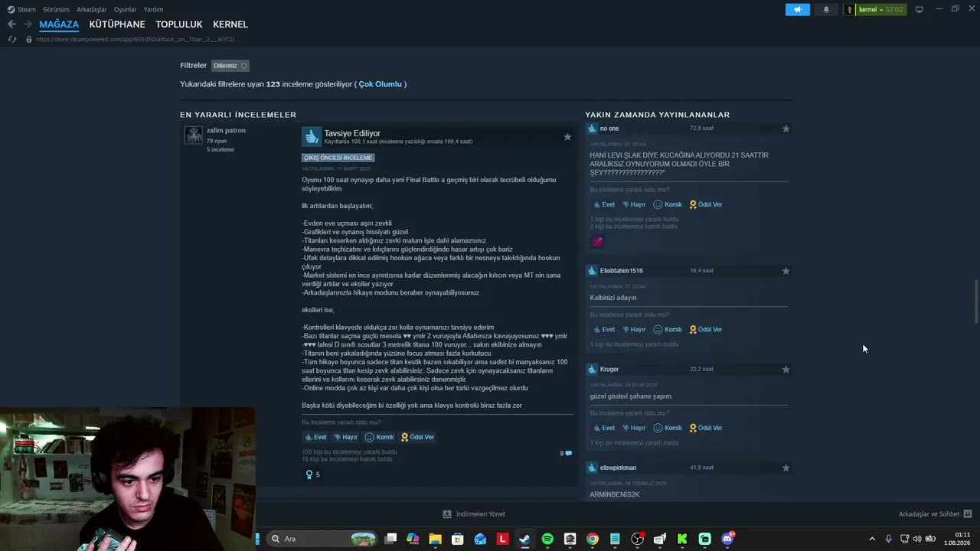Vote Evet on no one's review
The image size is (980, 551).
[x=604, y=205]
